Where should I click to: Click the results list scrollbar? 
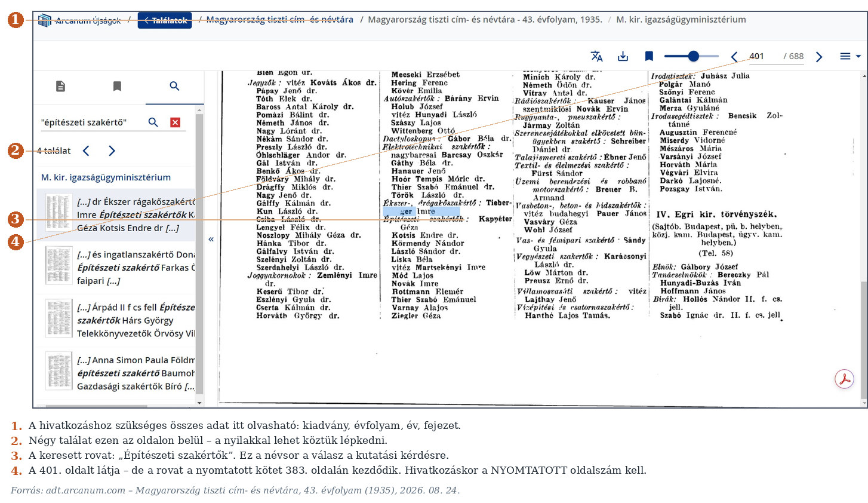[x=199, y=254]
